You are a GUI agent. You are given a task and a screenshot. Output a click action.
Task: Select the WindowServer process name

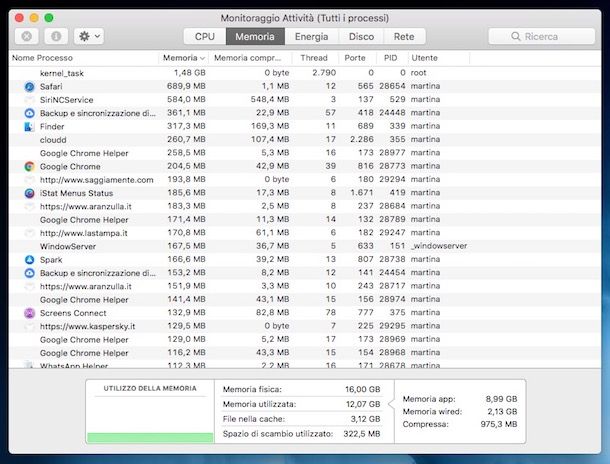coord(68,246)
